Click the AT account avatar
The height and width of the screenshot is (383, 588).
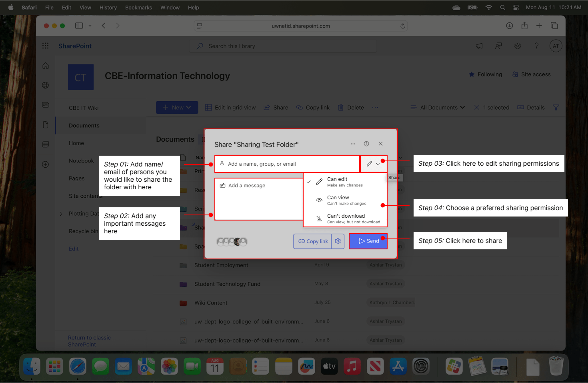[556, 46]
